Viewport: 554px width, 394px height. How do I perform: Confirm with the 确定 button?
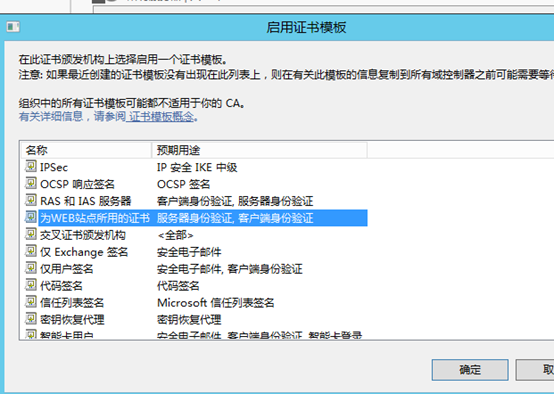(x=470, y=370)
